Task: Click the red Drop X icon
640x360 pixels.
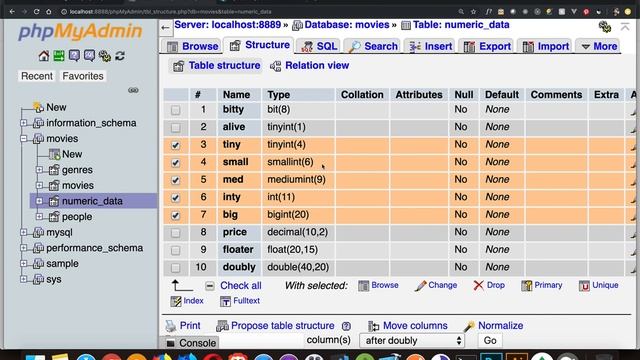Action: pos(478,285)
